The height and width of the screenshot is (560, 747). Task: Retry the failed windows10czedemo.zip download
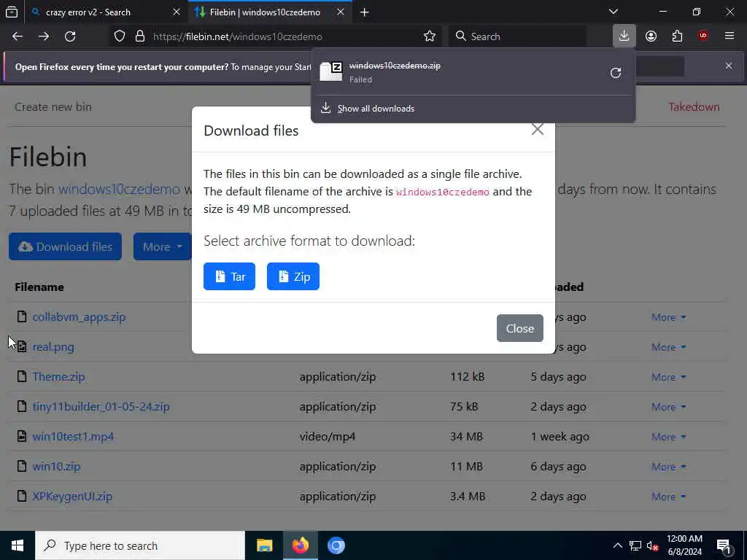pos(616,72)
